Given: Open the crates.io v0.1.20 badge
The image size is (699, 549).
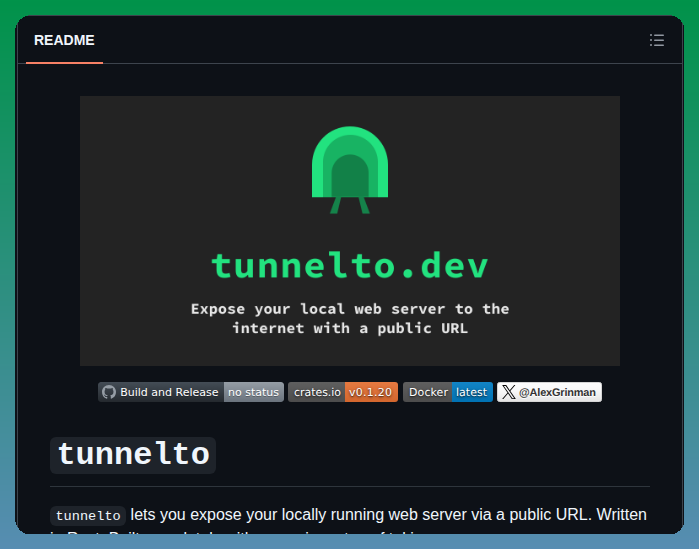Looking at the screenshot, I should point(343,392).
